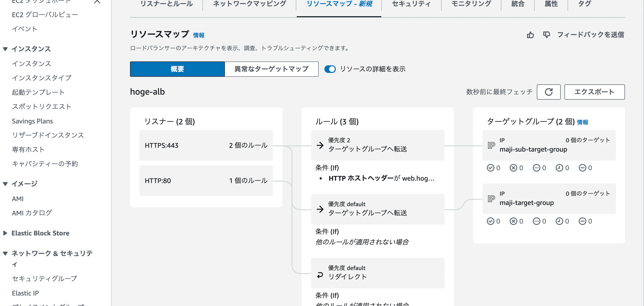Click healthy count icon under maji-target-group

tap(490, 221)
